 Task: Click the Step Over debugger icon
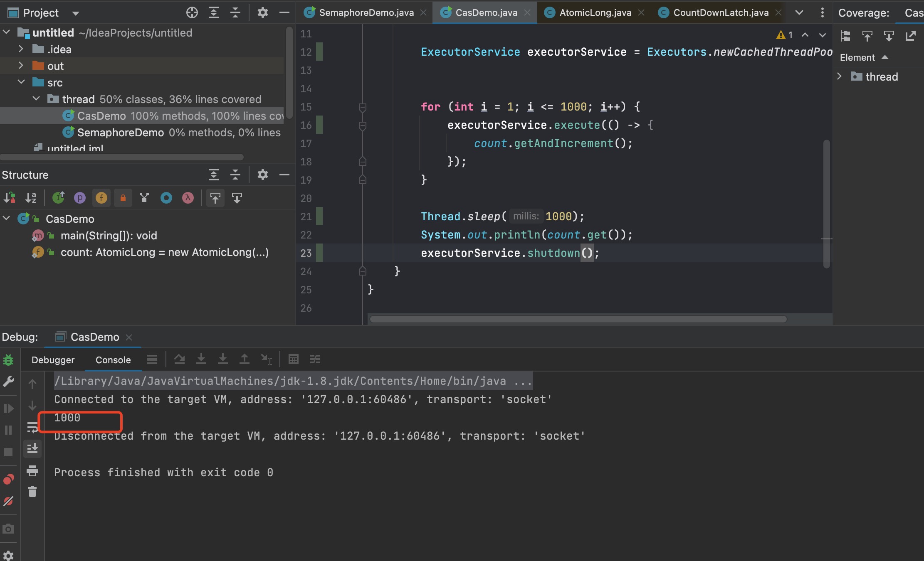coord(179,359)
